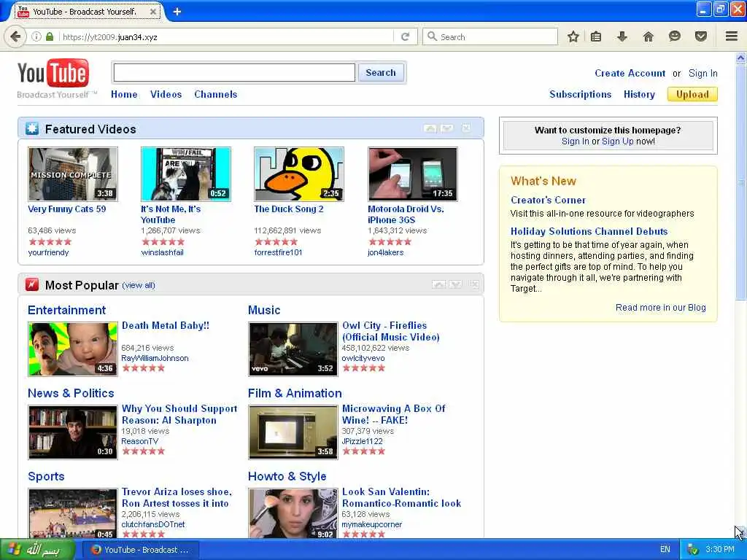Move Most Popular module down arrow
The image size is (747, 560).
(x=455, y=284)
